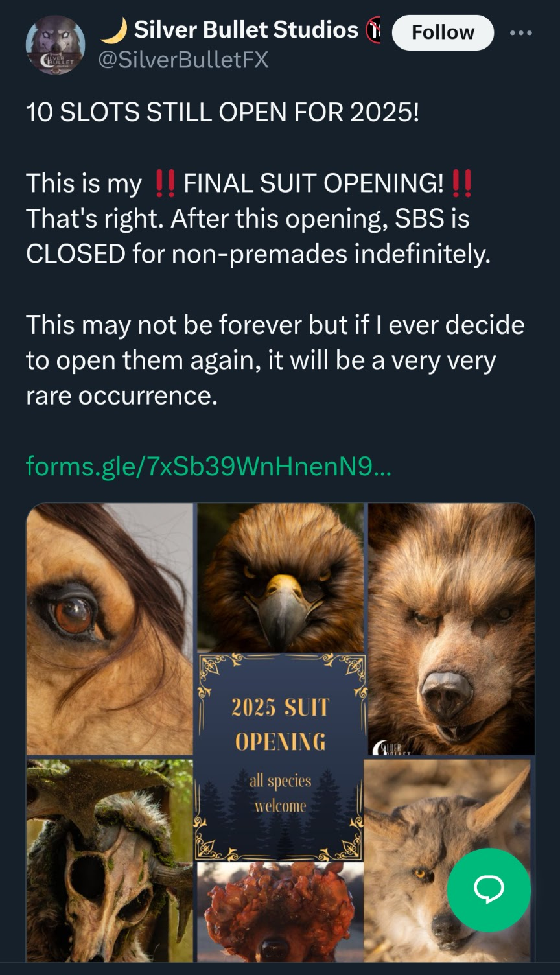The width and height of the screenshot is (560, 975).
Task: Open the three-dot more options menu
Action: (520, 32)
